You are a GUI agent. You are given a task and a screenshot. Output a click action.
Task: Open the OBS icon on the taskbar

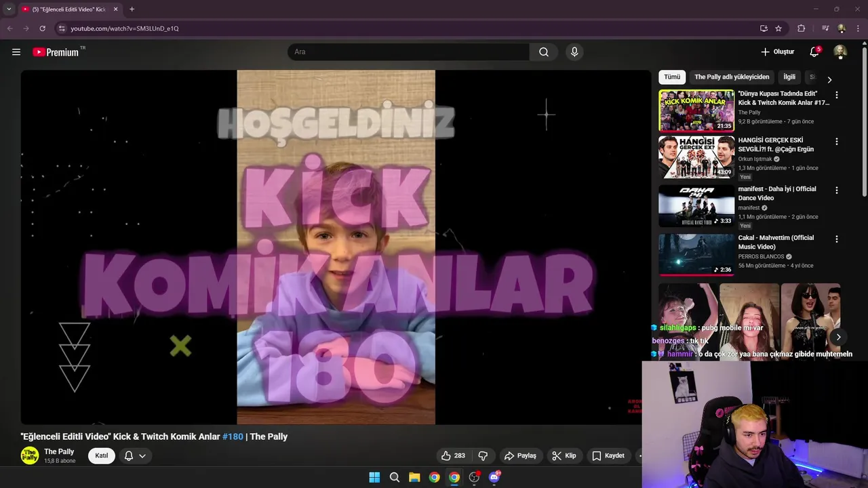coord(474,477)
